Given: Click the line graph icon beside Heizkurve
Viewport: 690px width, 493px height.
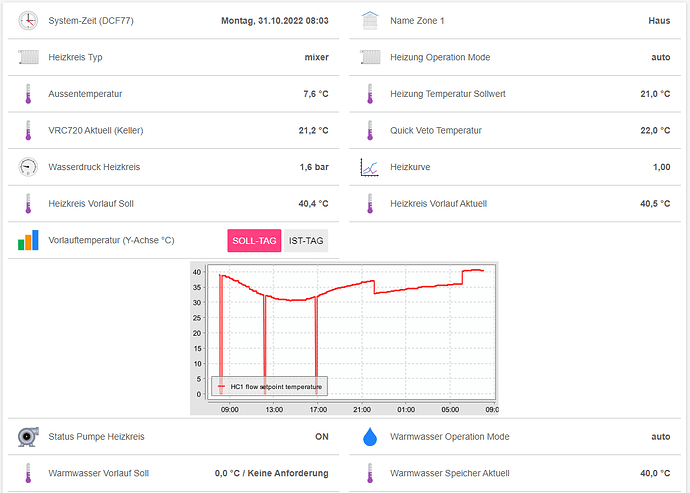Looking at the screenshot, I should tap(370, 167).
